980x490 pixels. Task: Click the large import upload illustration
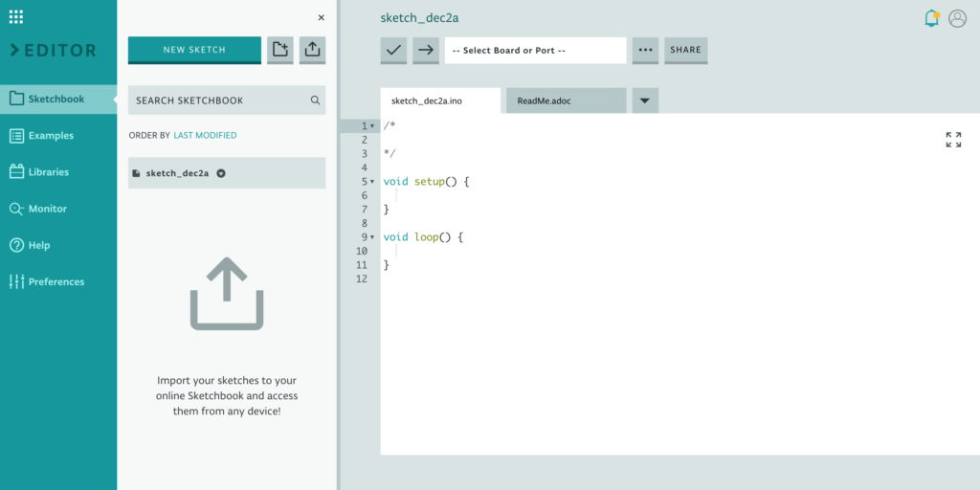click(x=227, y=294)
